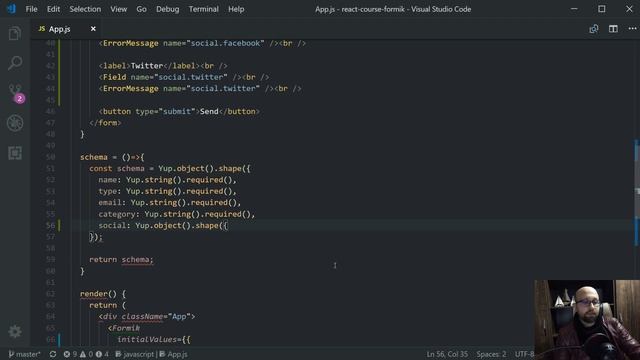Minimize the Visual Studio Code window
The image size is (640, 360).
[x=574, y=9]
